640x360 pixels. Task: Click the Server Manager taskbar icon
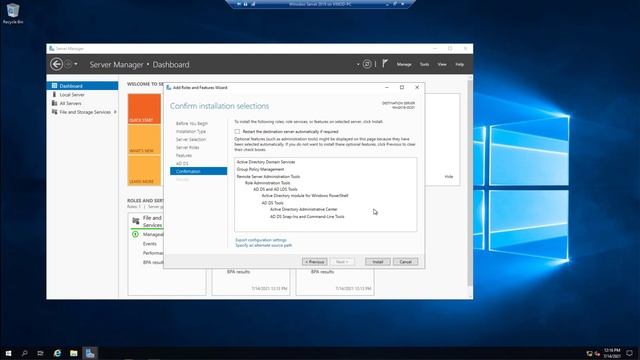[x=90, y=353]
